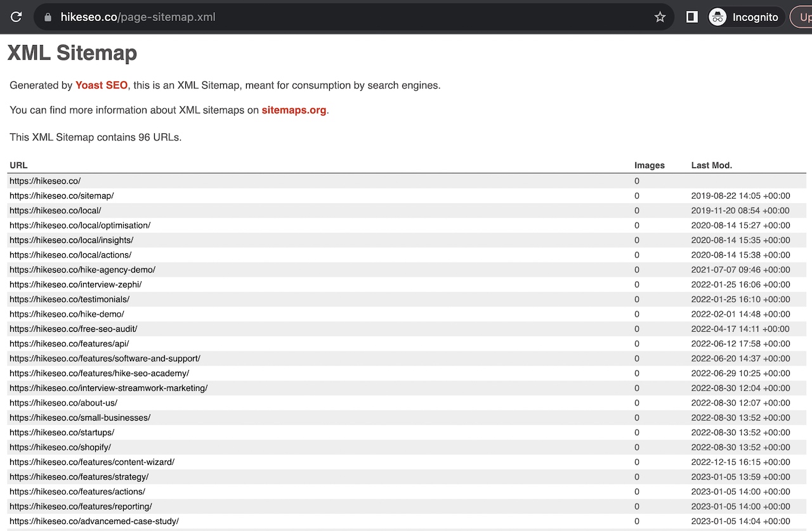
Task: Reload the page with the refresh icon
Action: coord(16,17)
